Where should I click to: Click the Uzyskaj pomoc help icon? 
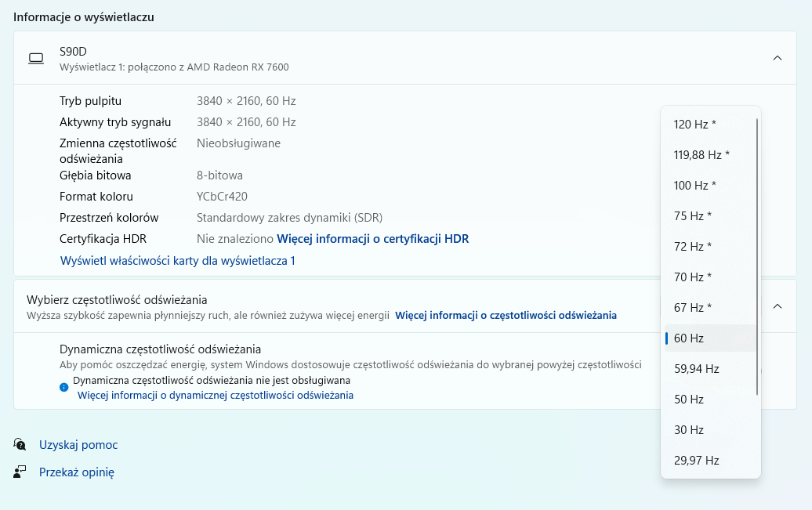click(x=20, y=444)
